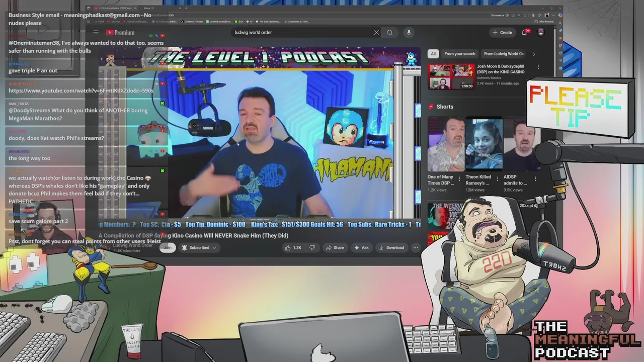
Task: Open the Subscribed notification dropdown
Action: pyautogui.click(x=199, y=247)
